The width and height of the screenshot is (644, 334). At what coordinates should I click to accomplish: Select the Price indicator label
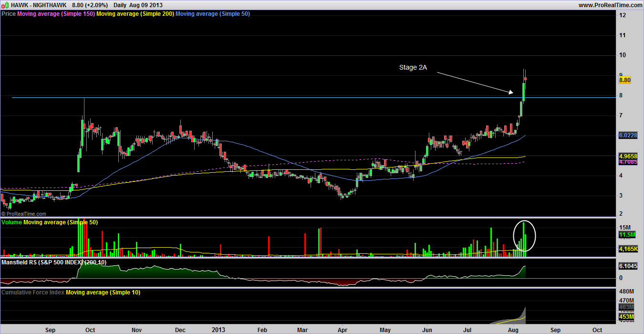[x=9, y=14]
